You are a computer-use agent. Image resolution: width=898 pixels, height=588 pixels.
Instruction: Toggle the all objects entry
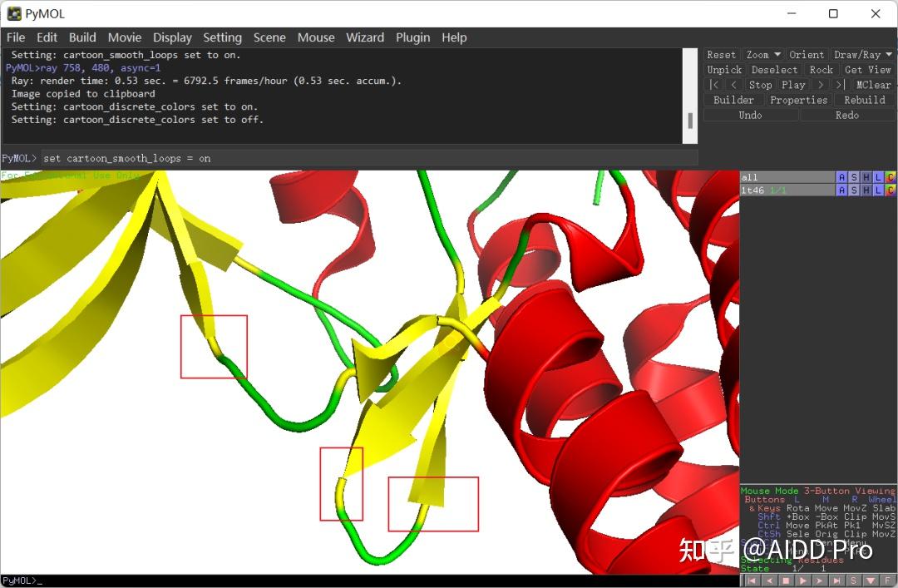pos(787,177)
